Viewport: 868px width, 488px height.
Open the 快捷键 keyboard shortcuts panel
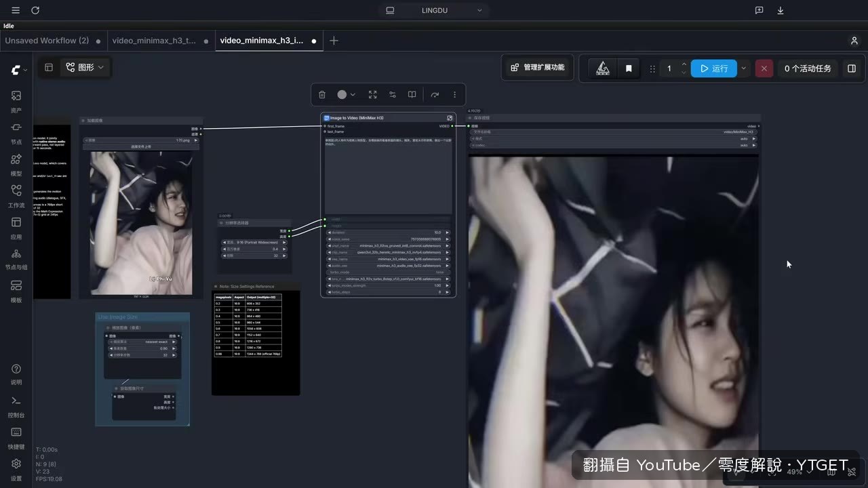tap(16, 438)
